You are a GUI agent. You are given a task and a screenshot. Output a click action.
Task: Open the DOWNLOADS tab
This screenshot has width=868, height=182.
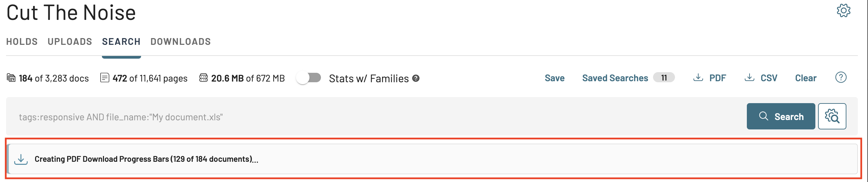[x=181, y=41]
